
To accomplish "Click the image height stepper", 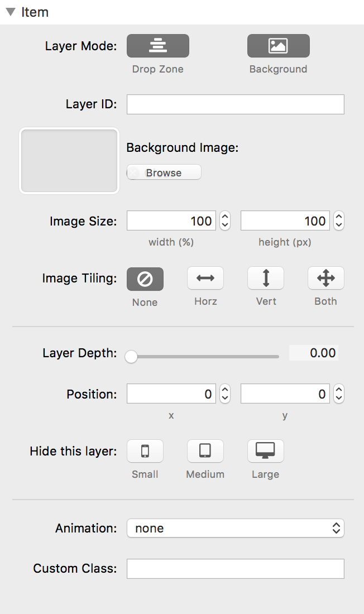I will (339, 221).
